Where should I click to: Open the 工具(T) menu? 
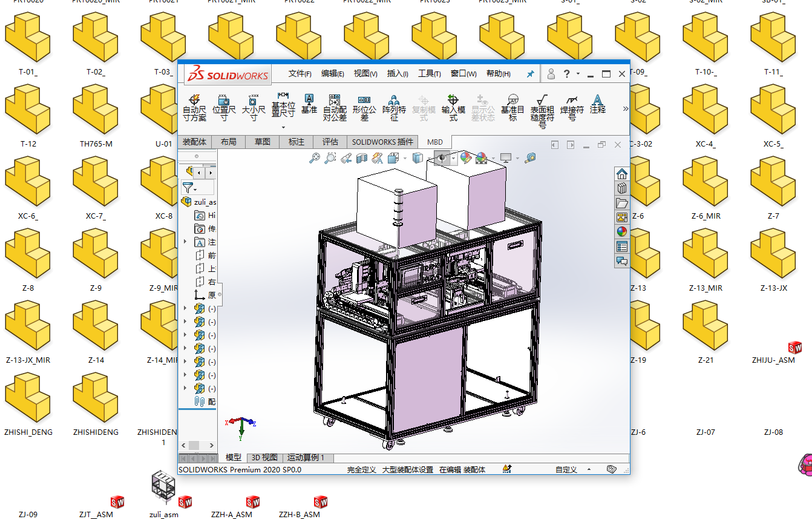(430, 74)
